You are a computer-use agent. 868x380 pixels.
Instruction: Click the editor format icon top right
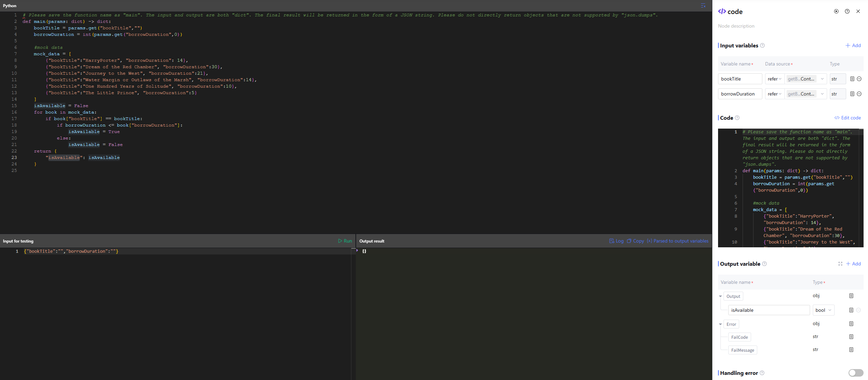703,6
